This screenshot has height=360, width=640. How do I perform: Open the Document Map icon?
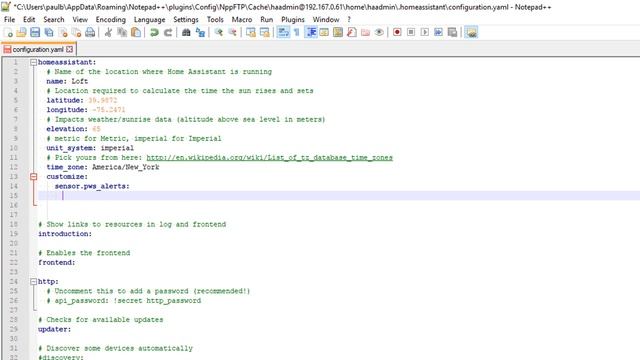tap(338, 32)
